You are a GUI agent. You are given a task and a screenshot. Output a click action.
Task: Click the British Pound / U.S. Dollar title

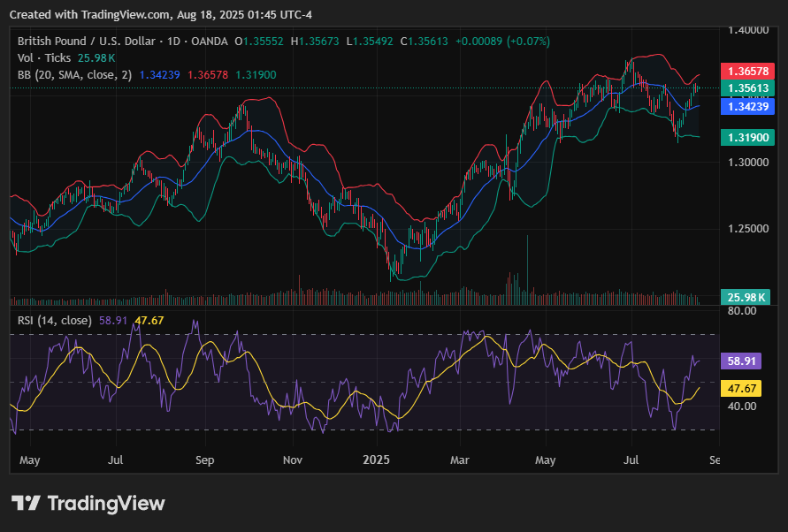(x=87, y=42)
